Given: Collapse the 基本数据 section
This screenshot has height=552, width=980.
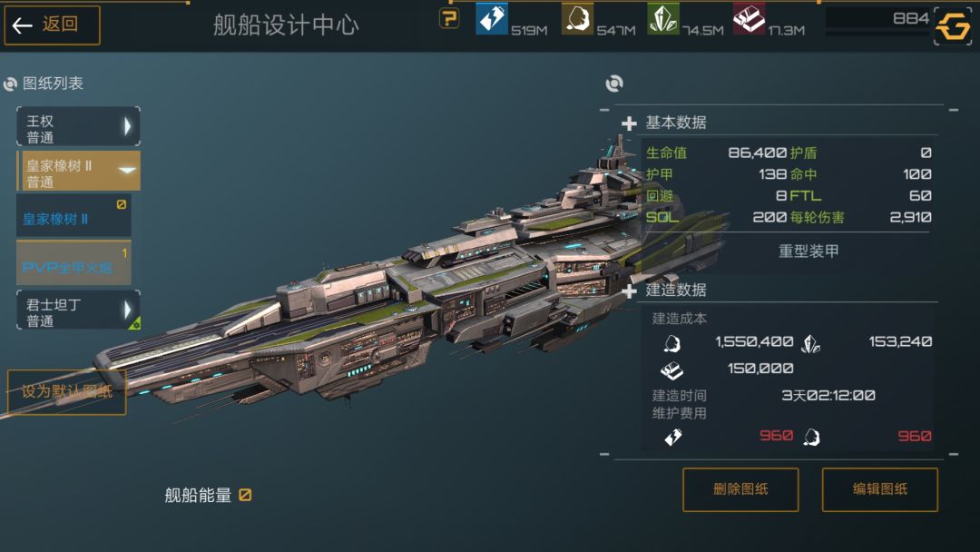Looking at the screenshot, I should click(630, 123).
